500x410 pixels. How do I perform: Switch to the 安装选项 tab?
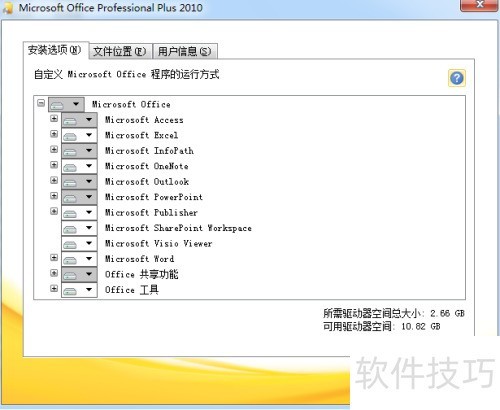click(55, 50)
